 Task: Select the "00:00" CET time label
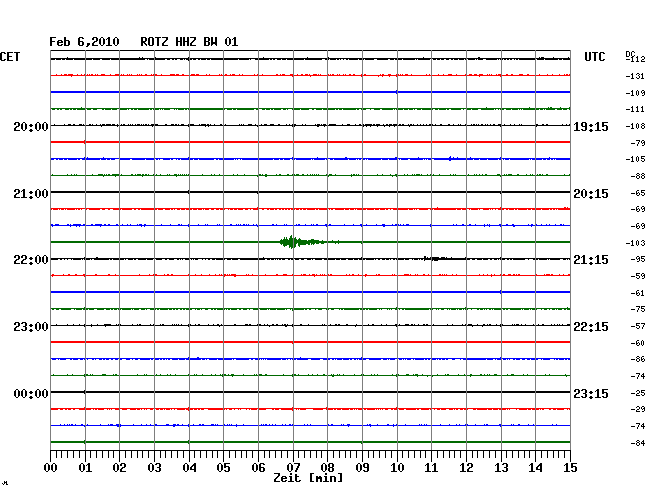coord(31,393)
